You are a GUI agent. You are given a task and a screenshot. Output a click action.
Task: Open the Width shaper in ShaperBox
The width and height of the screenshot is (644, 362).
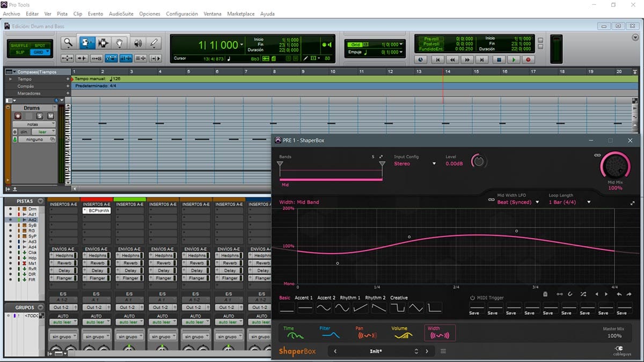point(440,333)
